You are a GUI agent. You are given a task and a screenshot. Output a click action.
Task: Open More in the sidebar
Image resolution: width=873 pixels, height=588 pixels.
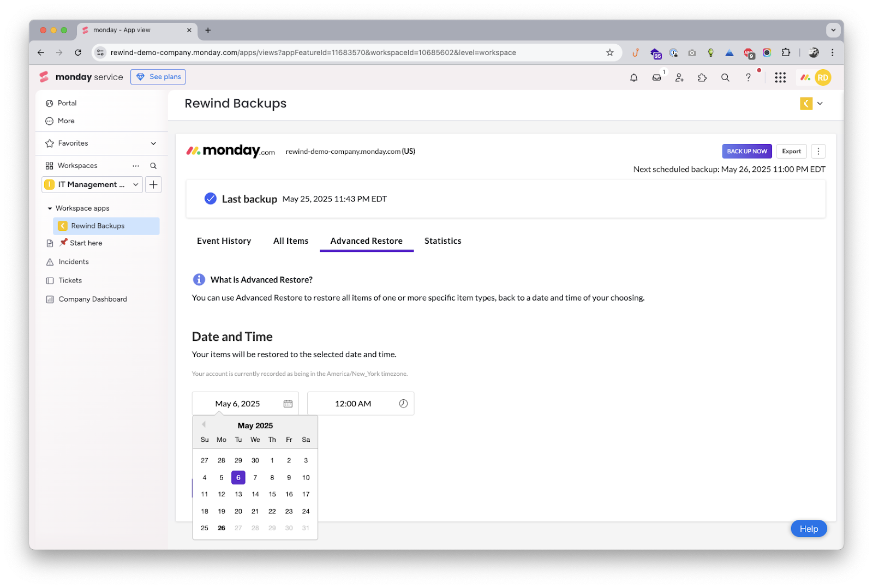point(60,121)
